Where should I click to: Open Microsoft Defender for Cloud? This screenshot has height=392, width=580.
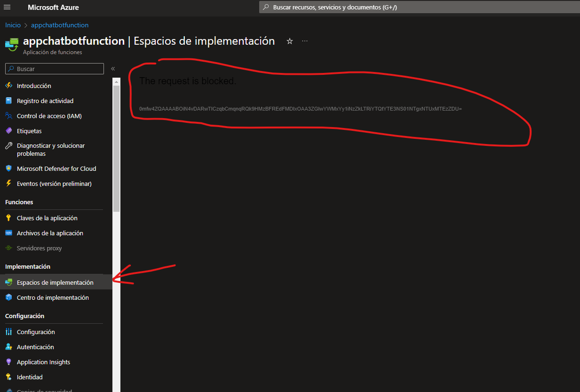[56, 168]
